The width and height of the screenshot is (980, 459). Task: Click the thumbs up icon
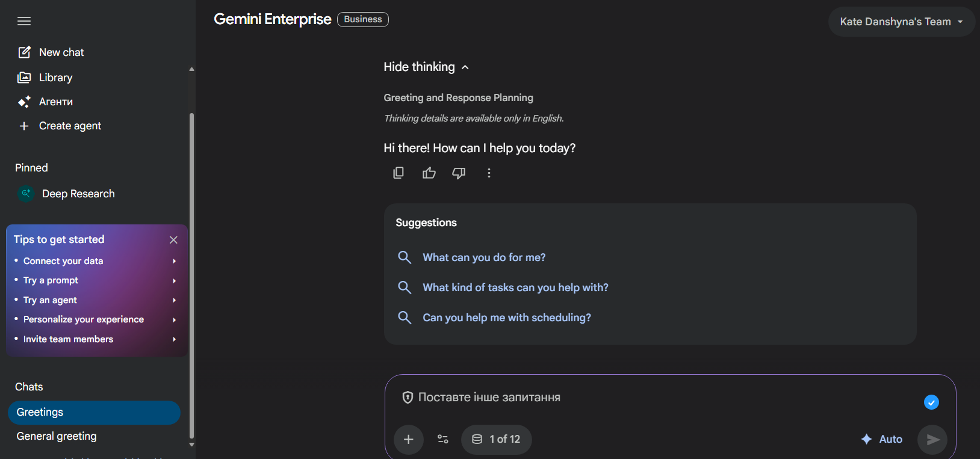click(x=429, y=173)
